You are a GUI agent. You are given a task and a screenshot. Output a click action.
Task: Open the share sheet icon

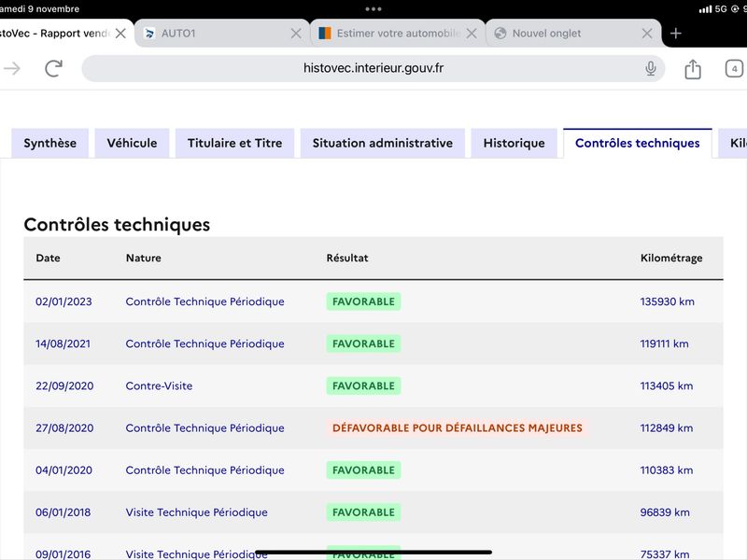693,69
